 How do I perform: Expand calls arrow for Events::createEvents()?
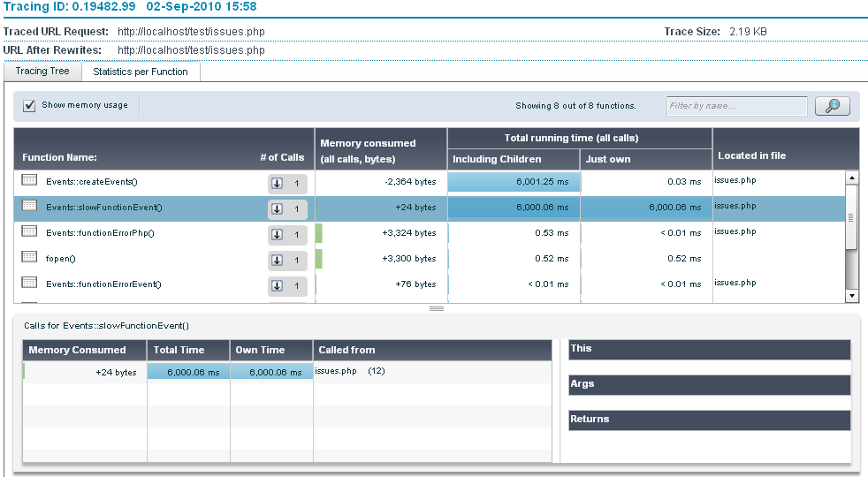277,184
